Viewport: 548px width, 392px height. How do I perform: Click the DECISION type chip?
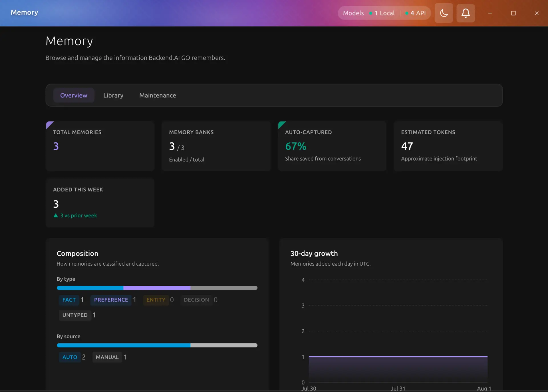click(196, 300)
